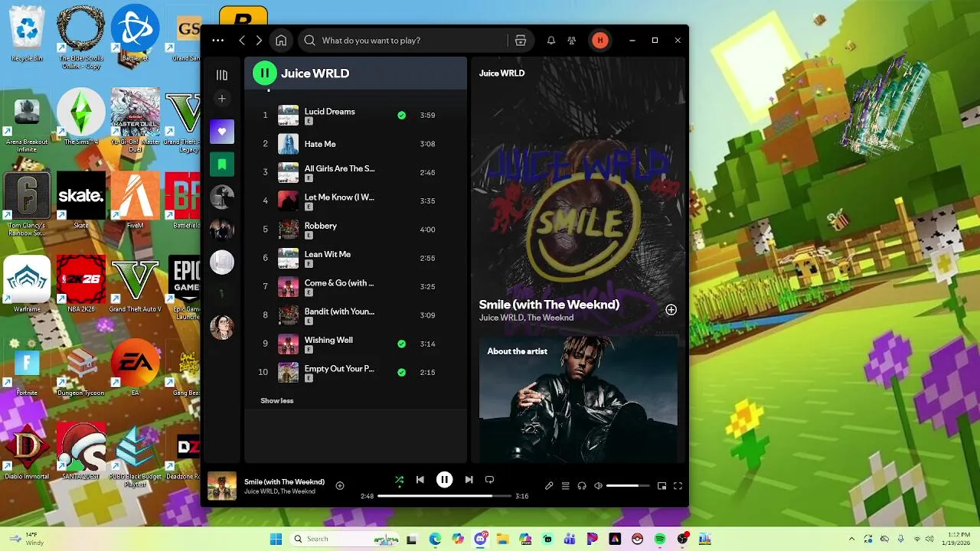Open notifications bell

(x=550, y=41)
